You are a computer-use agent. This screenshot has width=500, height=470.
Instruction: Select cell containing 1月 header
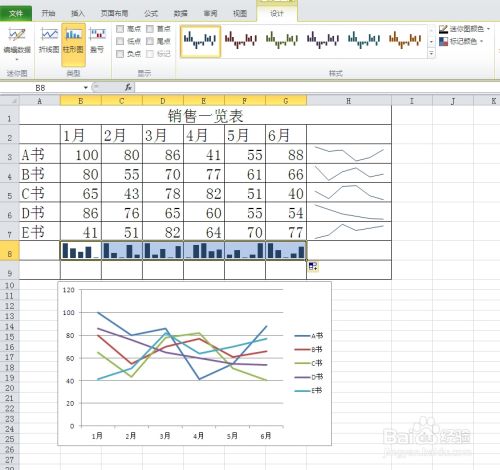pyautogui.click(x=81, y=135)
